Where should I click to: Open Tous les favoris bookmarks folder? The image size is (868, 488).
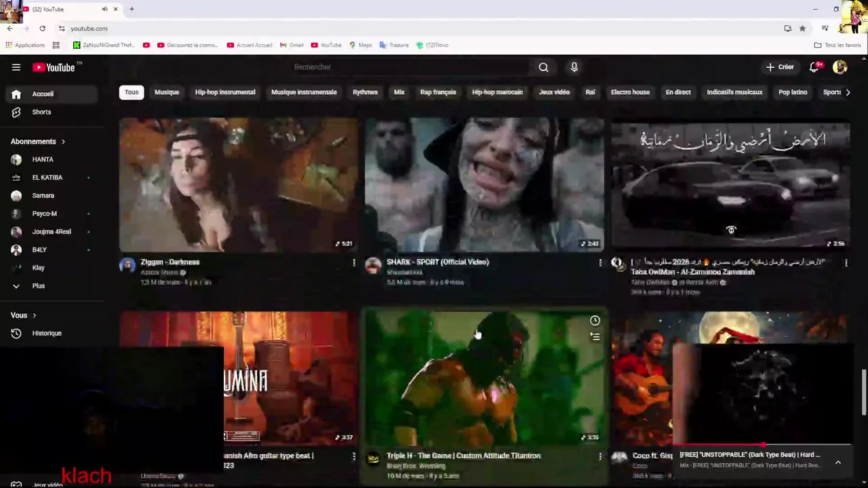coord(837,45)
